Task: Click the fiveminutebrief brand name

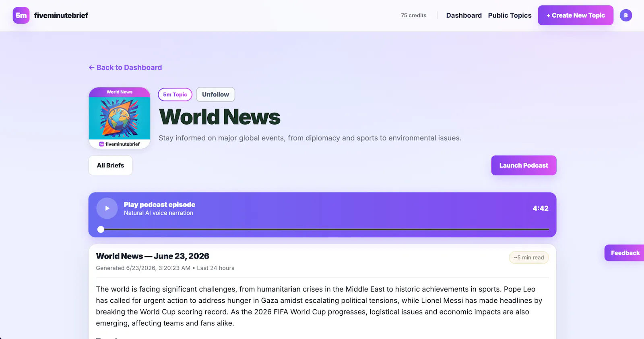Action: tap(61, 15)
